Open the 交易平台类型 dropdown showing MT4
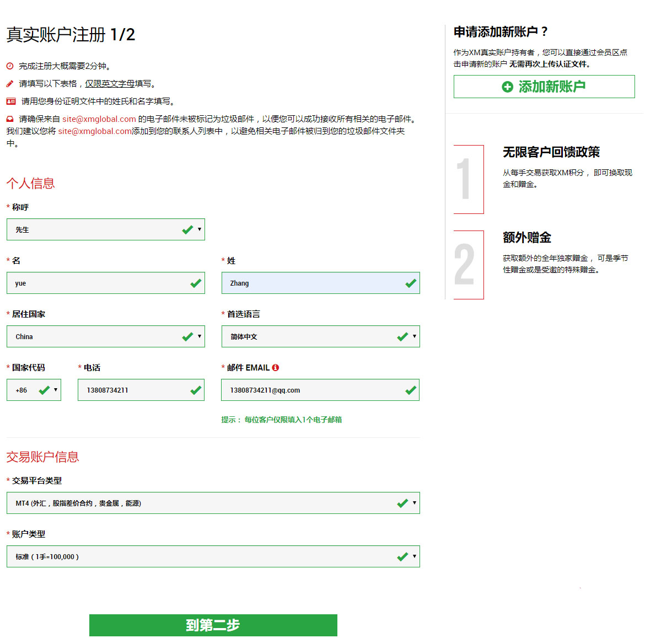The image size is (672, 638). (213, 503)
